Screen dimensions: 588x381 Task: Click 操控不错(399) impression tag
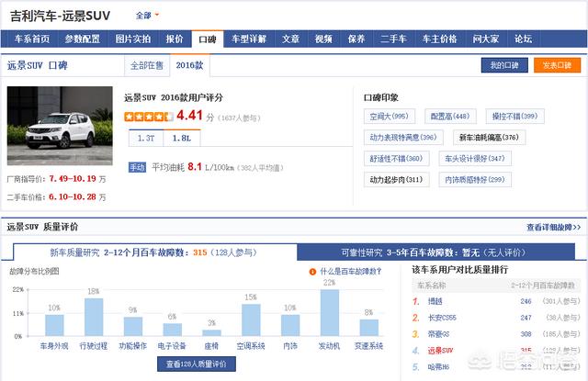(514, 116)
